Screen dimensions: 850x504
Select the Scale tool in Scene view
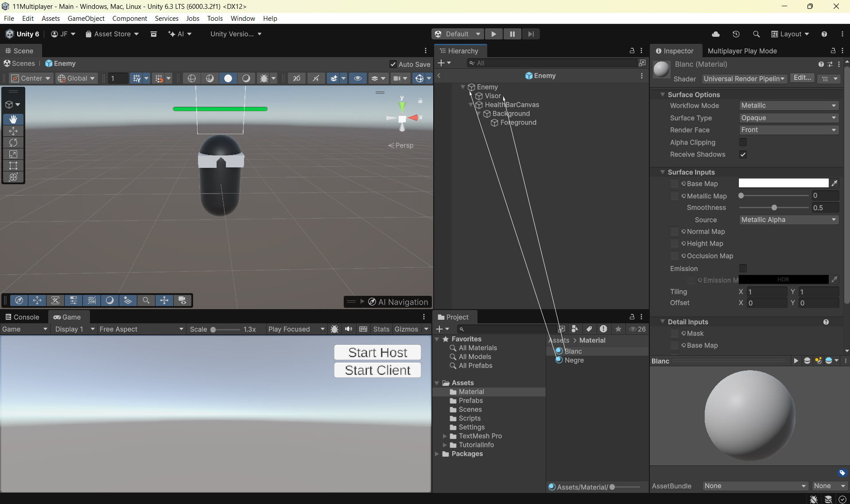(x=13, y=154)
